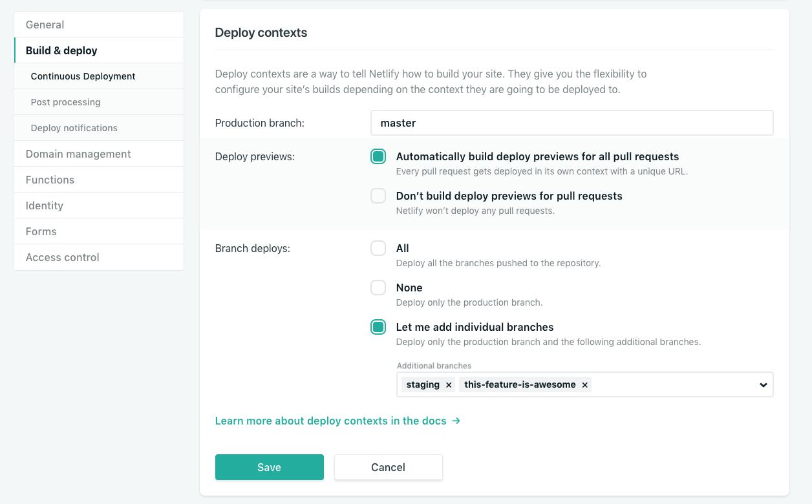The height and width of the screenshot is (504, 812).
Task: Go to Identity settings
Action: click(45, 205)
